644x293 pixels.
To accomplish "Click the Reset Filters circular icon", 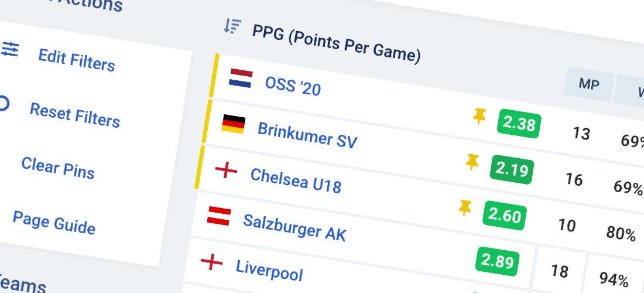I will click(4, 104).
